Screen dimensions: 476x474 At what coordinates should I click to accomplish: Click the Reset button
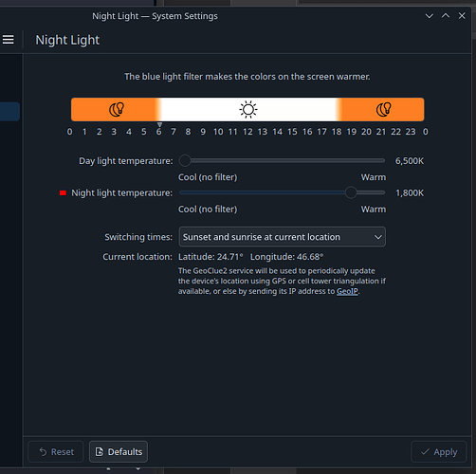point(56,452)
